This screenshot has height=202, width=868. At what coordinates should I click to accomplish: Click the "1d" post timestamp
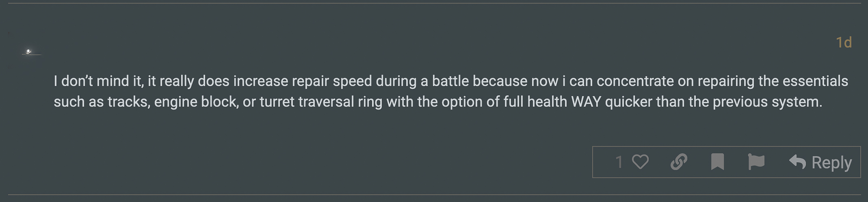coord(843,43)
